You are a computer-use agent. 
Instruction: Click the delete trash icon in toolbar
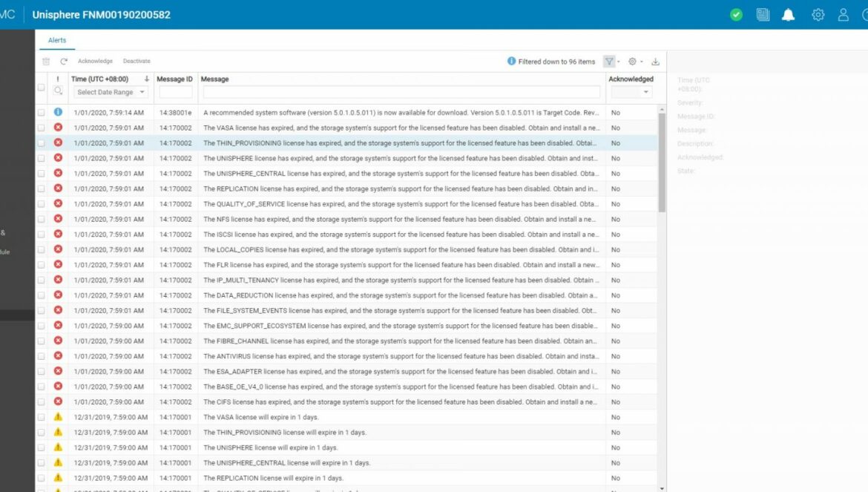46,62
